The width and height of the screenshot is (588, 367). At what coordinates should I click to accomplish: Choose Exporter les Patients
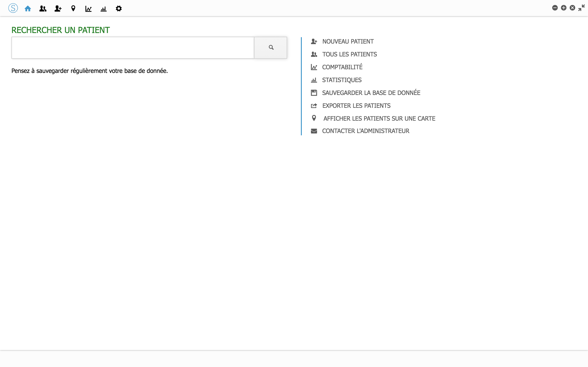click(356, 106)
